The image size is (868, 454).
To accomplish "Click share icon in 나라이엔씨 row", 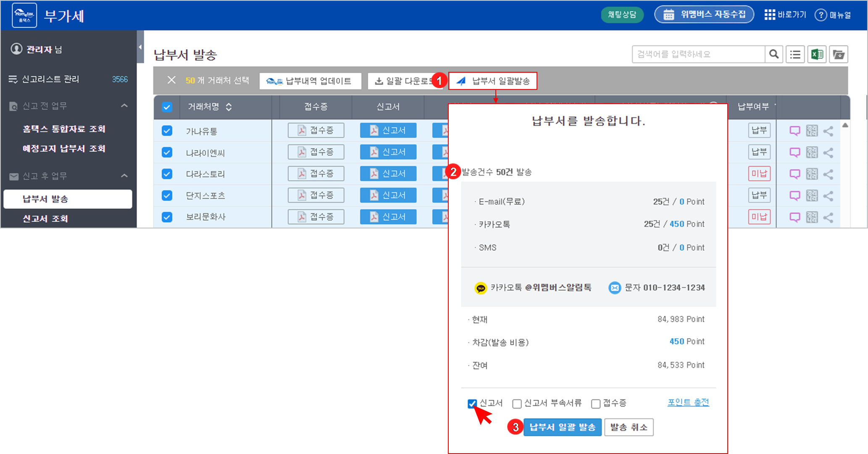I will [828, 152].
